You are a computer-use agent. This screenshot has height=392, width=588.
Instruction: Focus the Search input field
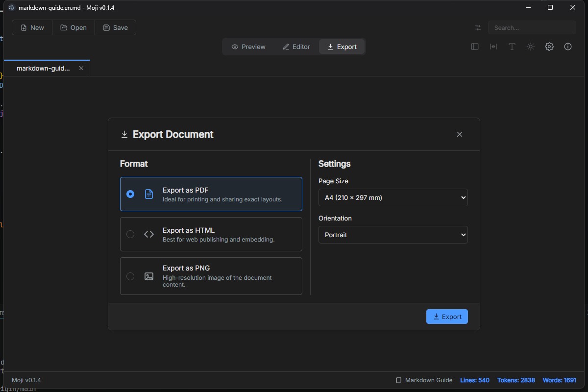click(x=532, y=28)
